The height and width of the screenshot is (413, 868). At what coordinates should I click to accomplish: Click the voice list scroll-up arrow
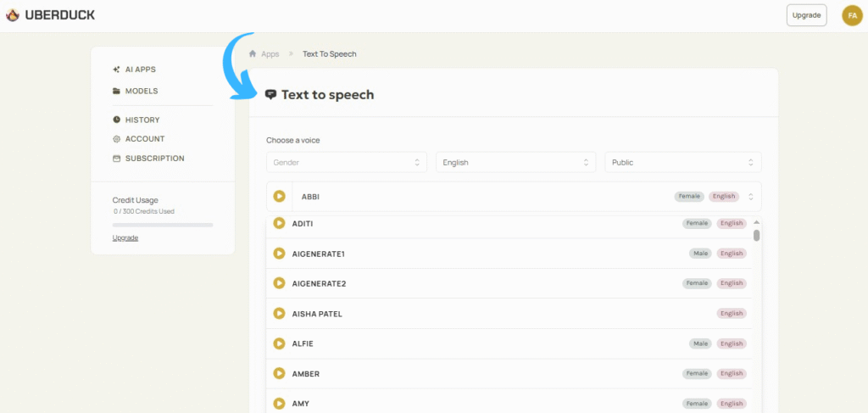756,222
